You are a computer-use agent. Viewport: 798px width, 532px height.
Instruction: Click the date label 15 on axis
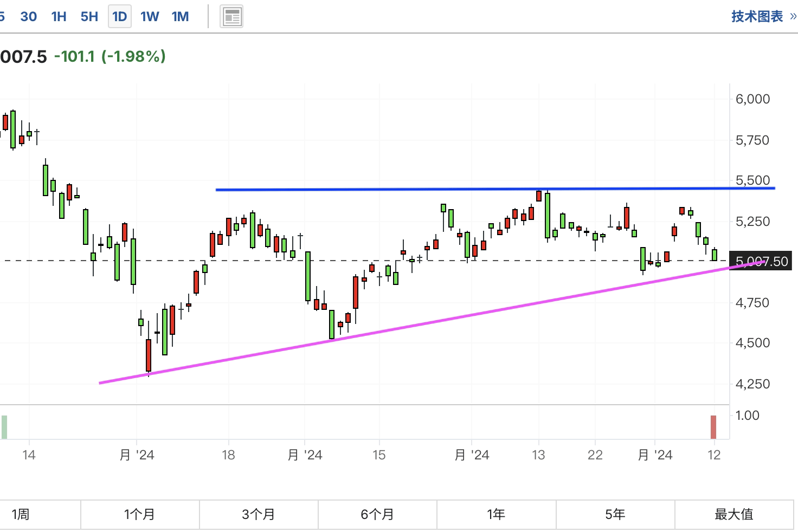pos(379,455)
